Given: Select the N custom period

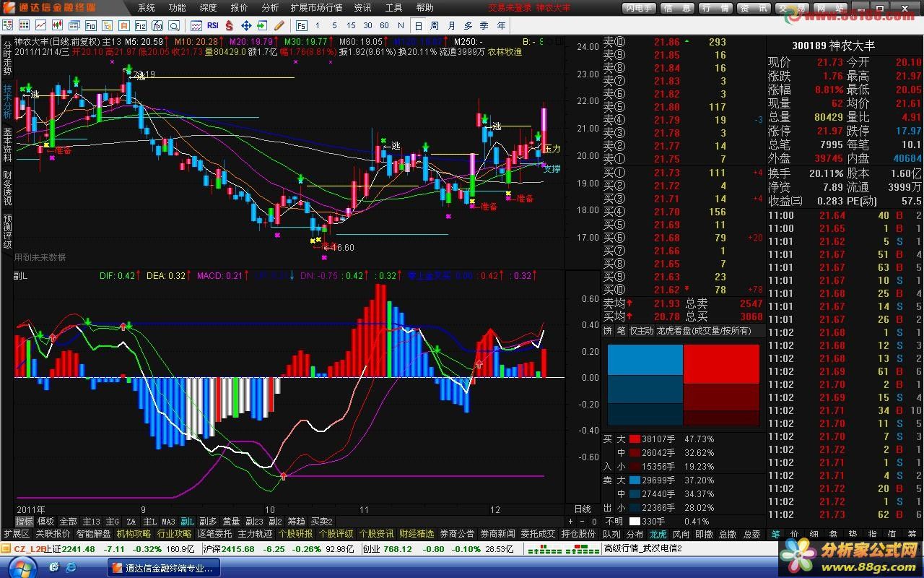Looking at the screenshot, I should (x=402, y=25).
